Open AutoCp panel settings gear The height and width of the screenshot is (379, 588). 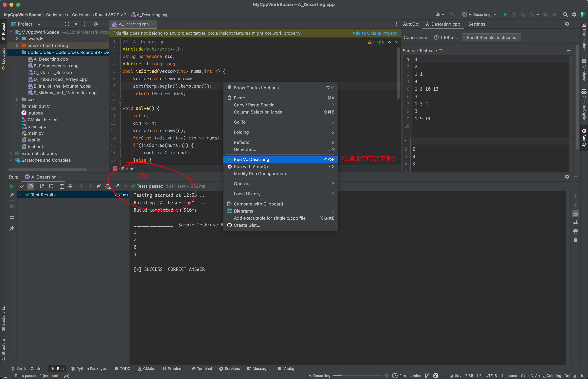coord(567,24)
